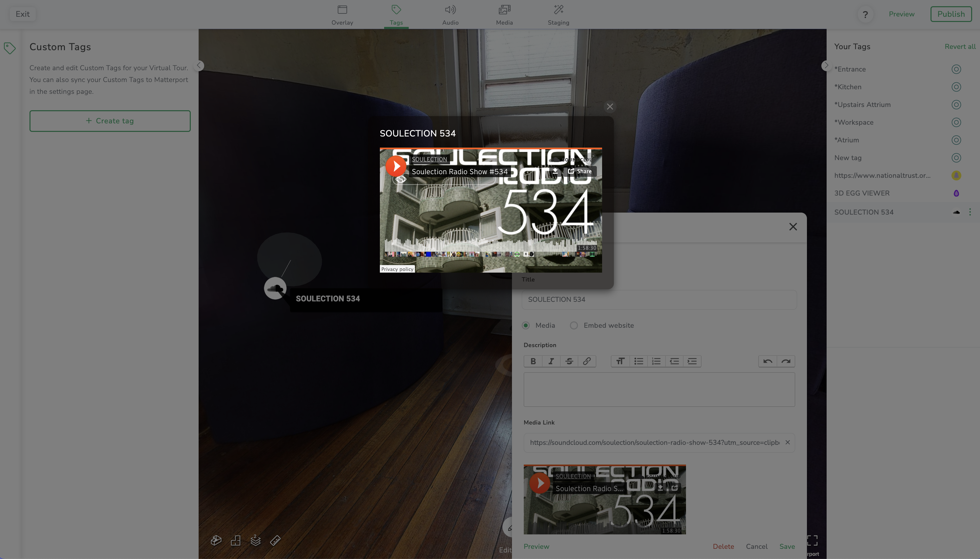Click the target icon next to *Entrance
The height and width of the screenshot is (559, 980).
pyautogui.click(x=956, y=69)
